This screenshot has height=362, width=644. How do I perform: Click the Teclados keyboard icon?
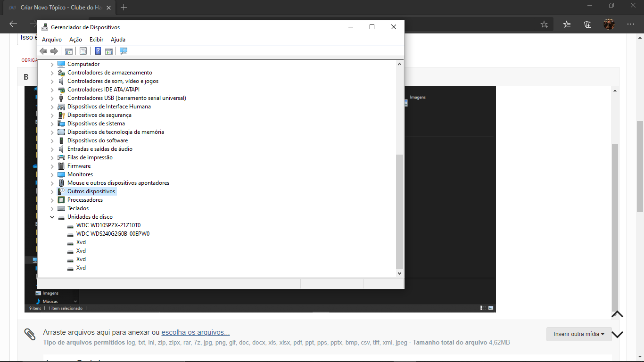61,208
